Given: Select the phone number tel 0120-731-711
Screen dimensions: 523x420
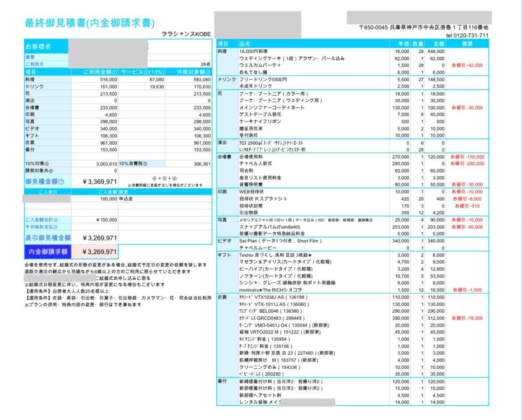Looking at the screenshot, I should click(x=467, y=35).
